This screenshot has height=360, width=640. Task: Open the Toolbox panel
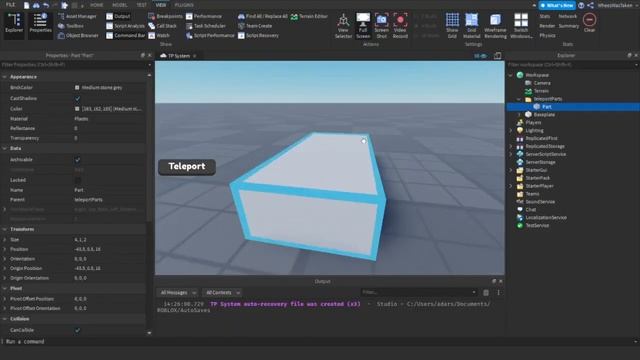click(x=71, y=26)
